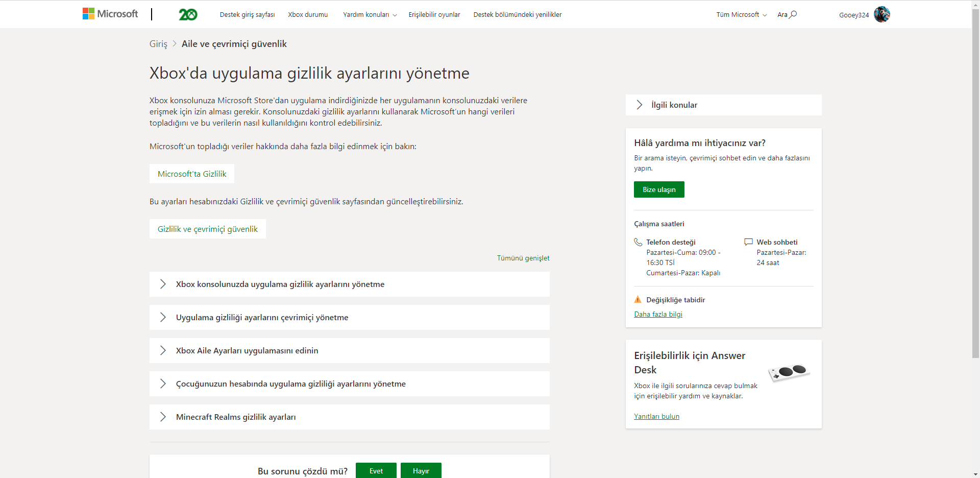
Task: Open Destek giriş sayfası menu item
Action: coord(247,14)
